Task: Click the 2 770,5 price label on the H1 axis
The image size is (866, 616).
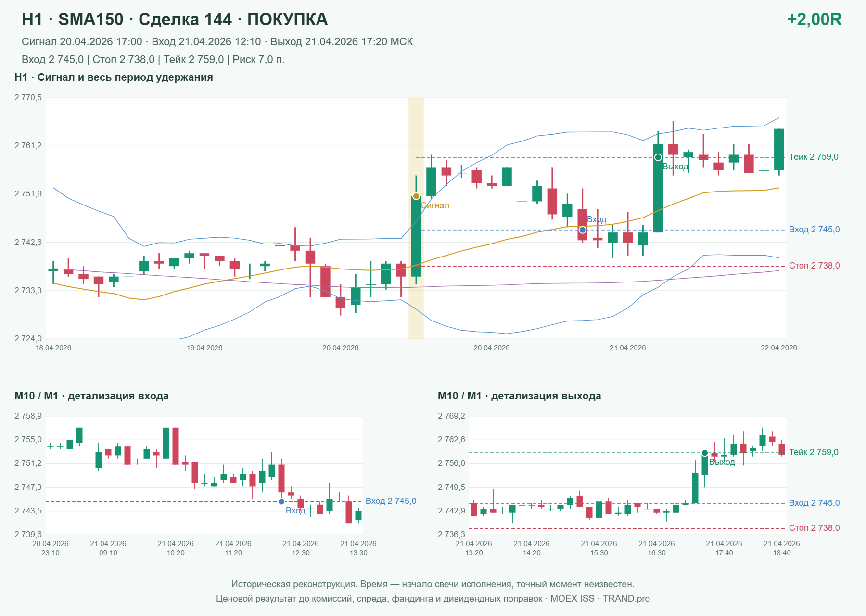Action: [28, 98]
